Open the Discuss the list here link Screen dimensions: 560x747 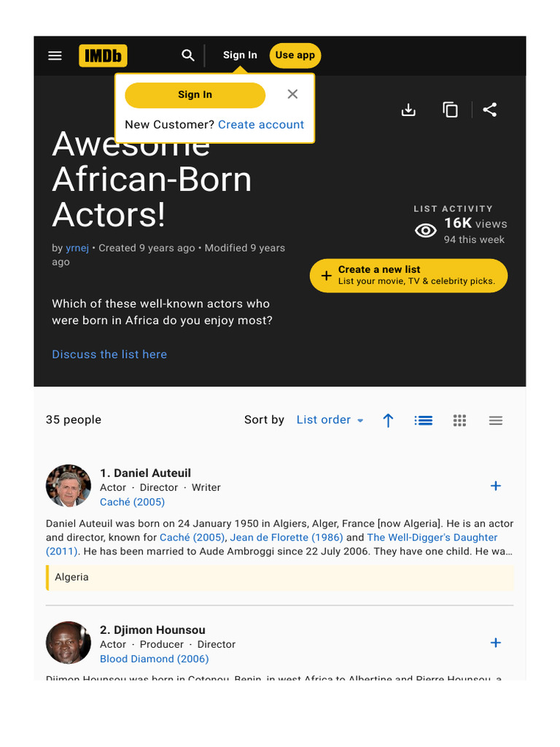pyautogui.click(x=109, y=354)
